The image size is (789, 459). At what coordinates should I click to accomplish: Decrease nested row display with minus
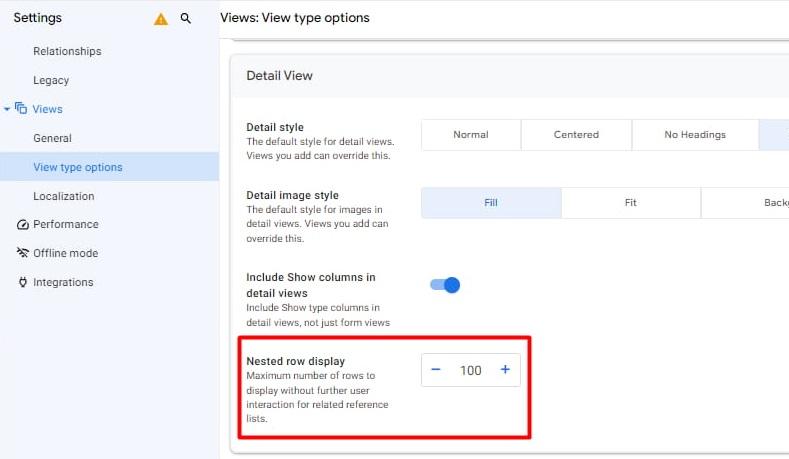coord(436,370)
